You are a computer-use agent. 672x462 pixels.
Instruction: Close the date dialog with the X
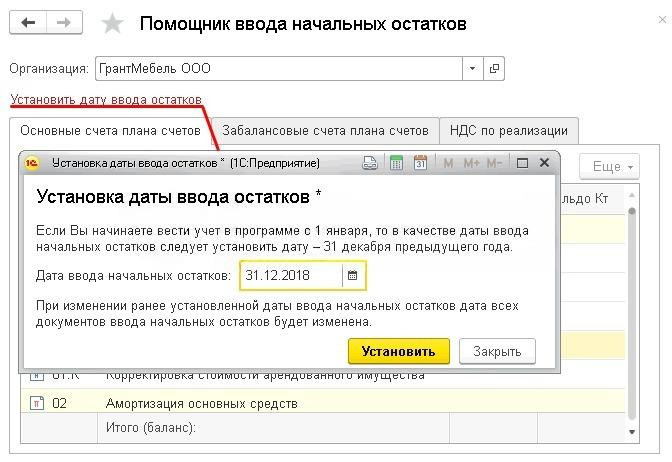click(x=544, y=163)
